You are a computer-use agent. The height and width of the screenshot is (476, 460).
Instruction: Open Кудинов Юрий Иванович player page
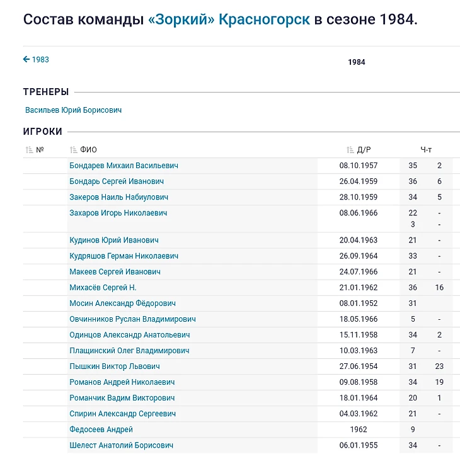(114, 240)
